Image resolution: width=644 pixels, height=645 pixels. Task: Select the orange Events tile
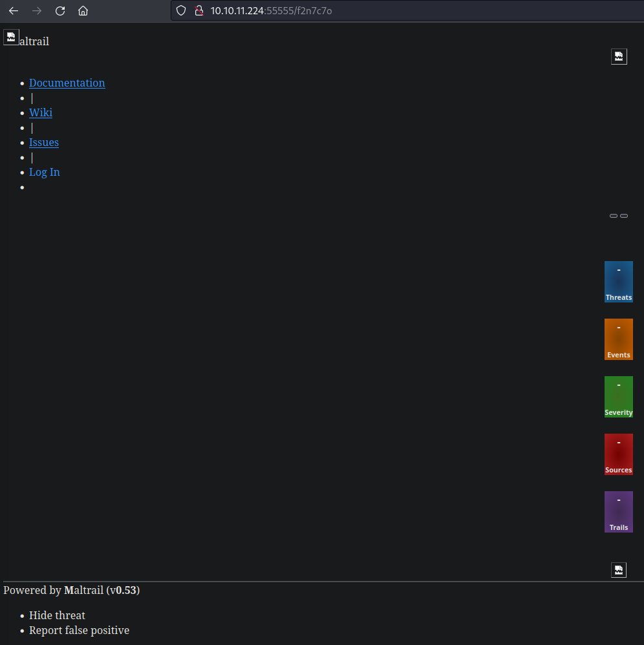618,339
